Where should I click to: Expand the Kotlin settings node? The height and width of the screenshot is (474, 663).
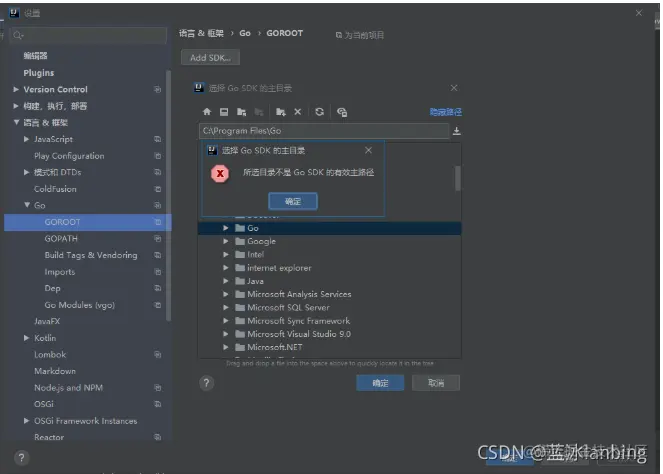(26, 338)
